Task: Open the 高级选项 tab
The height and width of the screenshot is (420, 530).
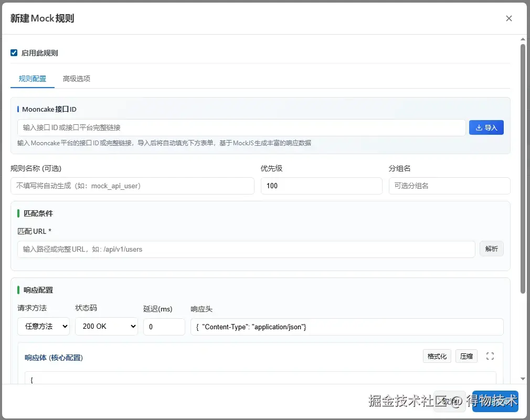Action: [x=77, y=79]
